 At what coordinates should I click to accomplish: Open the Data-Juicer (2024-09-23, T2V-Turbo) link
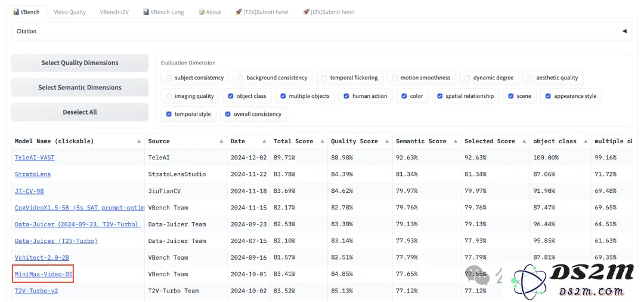tap(78, 224)
